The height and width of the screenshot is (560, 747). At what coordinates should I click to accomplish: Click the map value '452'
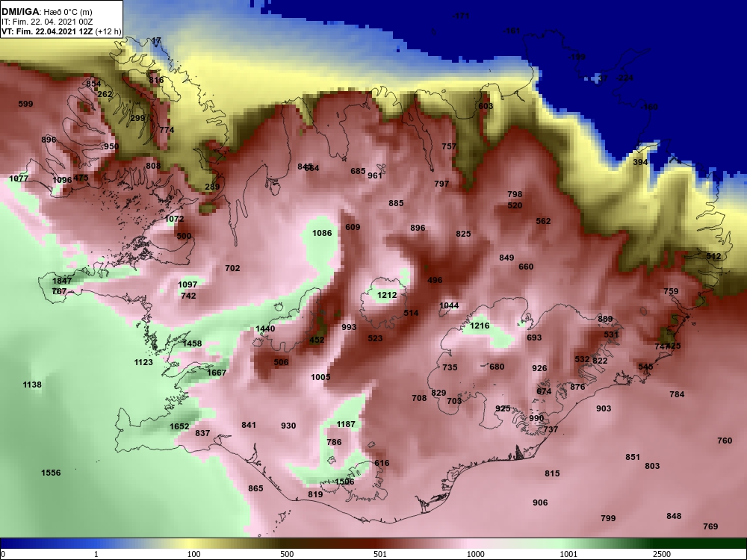click(317, 340)
